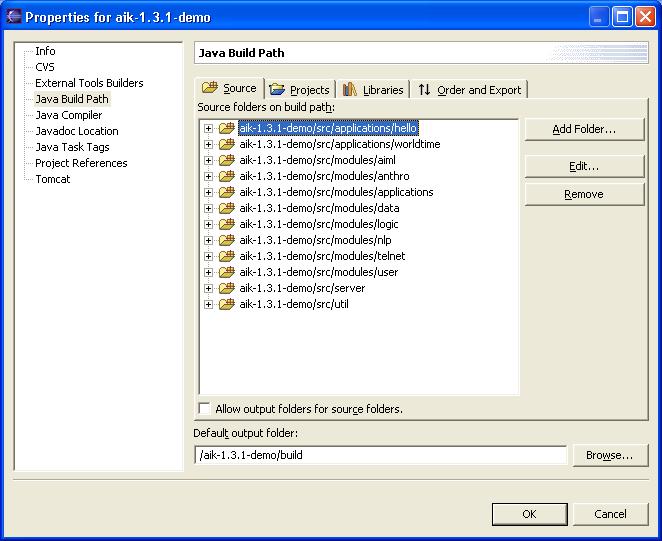The height and width of the screenshot is (541, 662).
Task: Expand the src/applications/worldtime tree node
Action: coord(209,144)
